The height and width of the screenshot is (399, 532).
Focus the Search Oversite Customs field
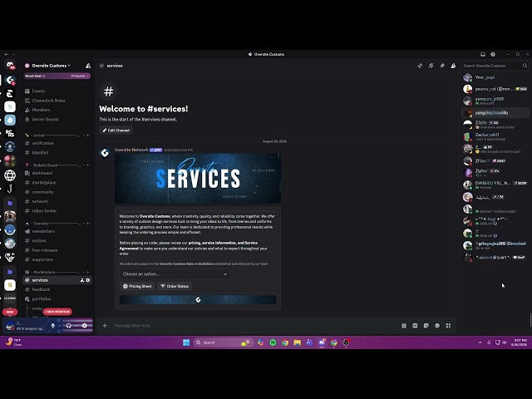pyautogui.click(x=492, y=66)
